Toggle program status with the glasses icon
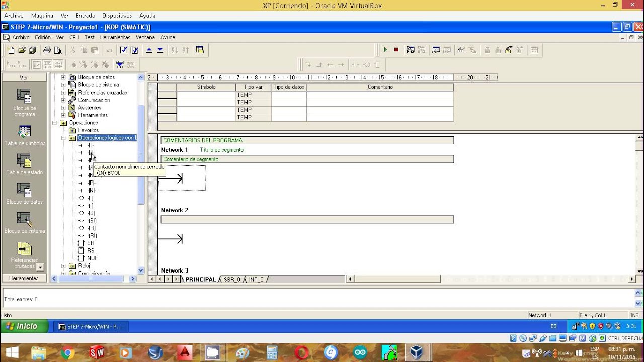 [461, 50]
